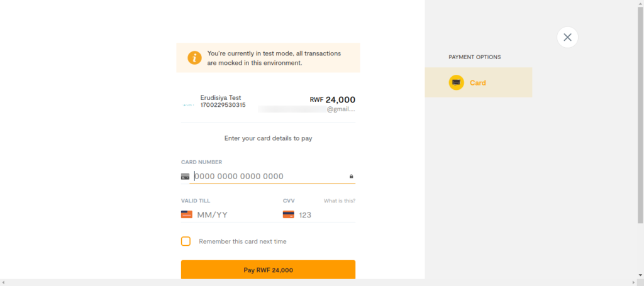Viewport: 644px width, 286px height.
Task: Click the expiry card icon under Valid Till
Action: tap(186, 214)
